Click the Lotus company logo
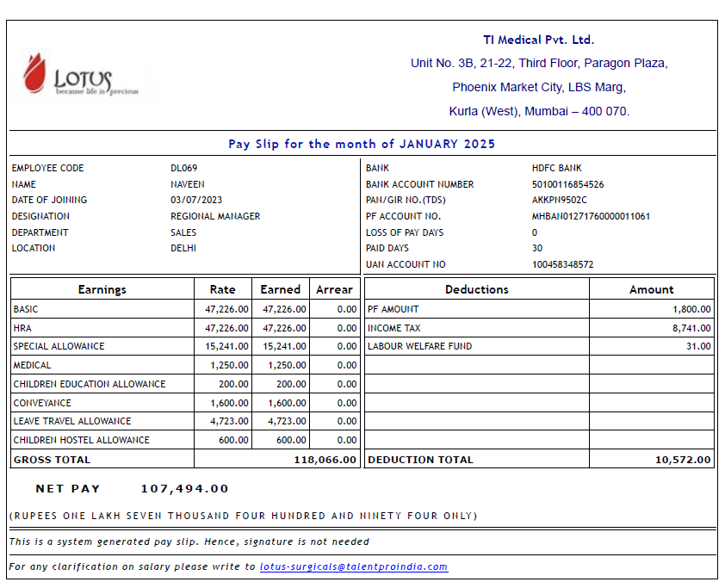725x588 pixels. [79, 76]
